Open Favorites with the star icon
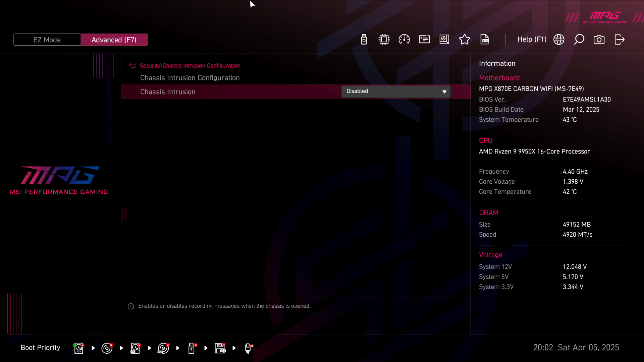This screenshot has width=644, height=362. [465, 40]
